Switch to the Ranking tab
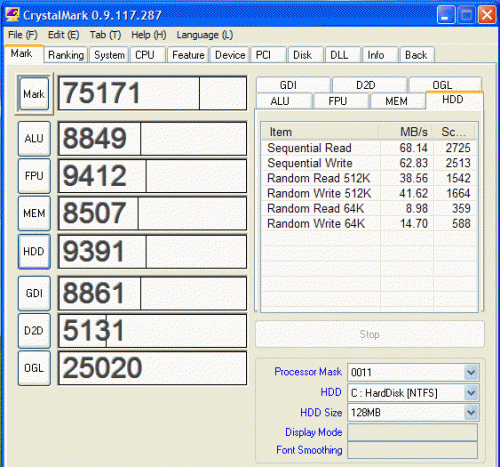This screenshot has height=467, width=500. (66, 55)
